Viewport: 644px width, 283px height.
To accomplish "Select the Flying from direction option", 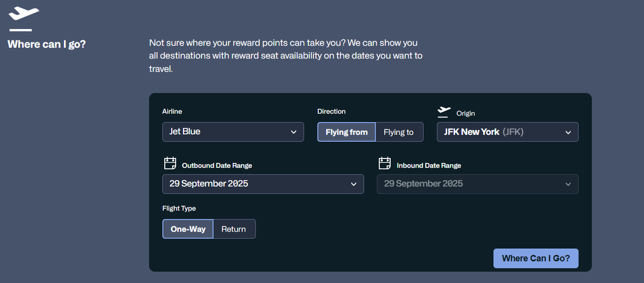I will click(346, 132).
